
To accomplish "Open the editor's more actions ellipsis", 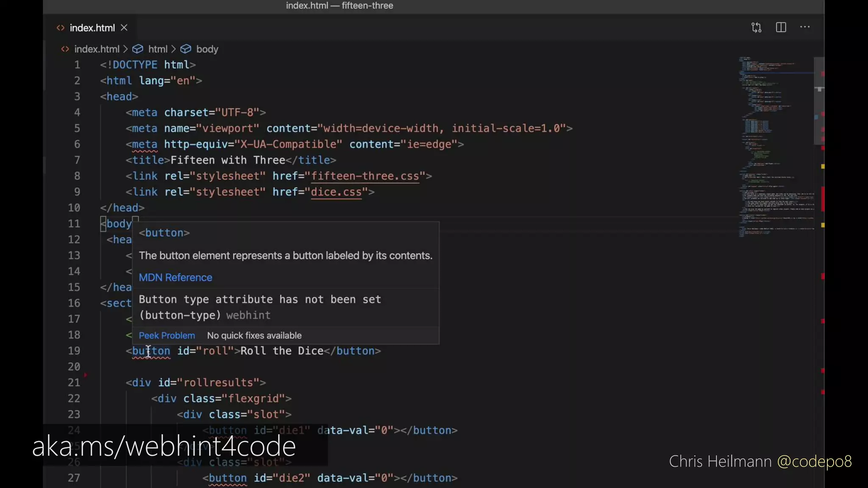I will 804,27.
